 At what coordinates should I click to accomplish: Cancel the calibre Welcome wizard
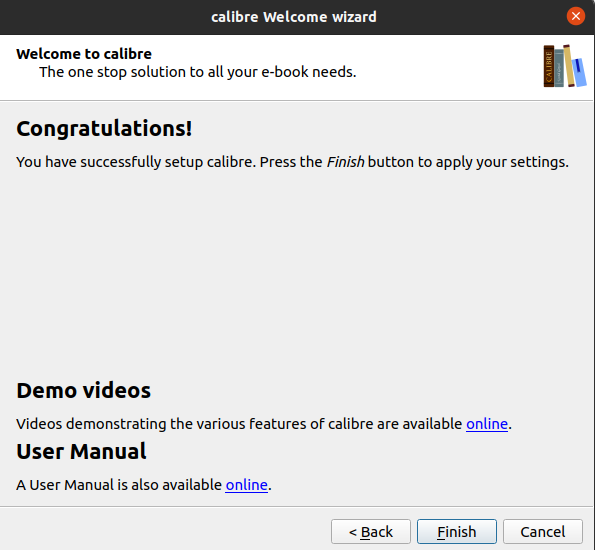click(x=543, y=531)
